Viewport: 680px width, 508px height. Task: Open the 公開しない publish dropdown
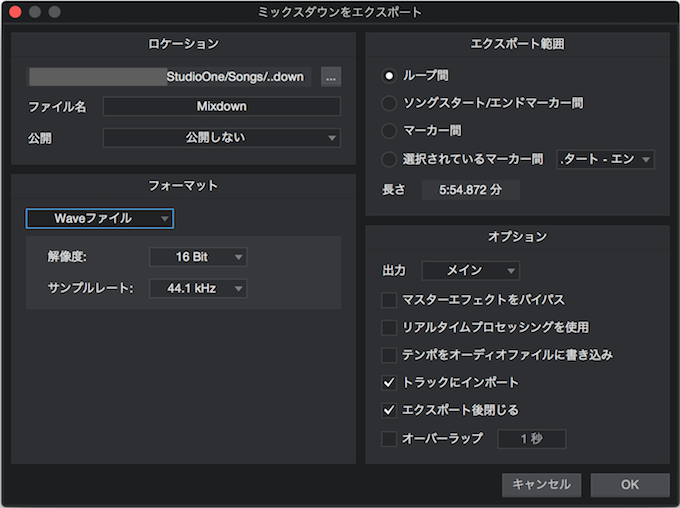(222, 138)
